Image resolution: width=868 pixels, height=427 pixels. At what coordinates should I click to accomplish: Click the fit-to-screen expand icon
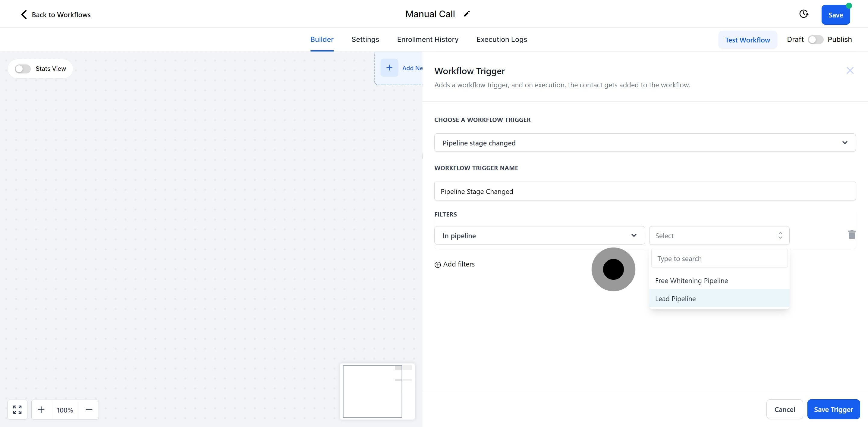[x=17, y=410]
